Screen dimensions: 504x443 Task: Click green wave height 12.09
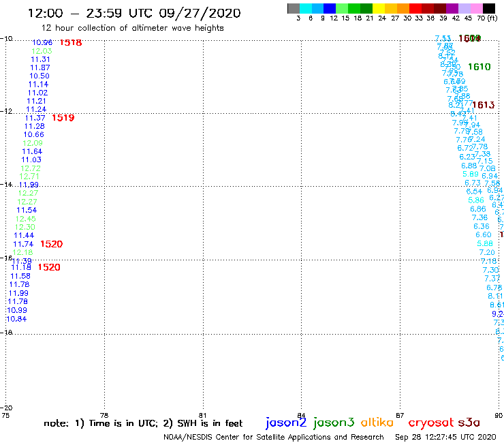coord(33,143)
